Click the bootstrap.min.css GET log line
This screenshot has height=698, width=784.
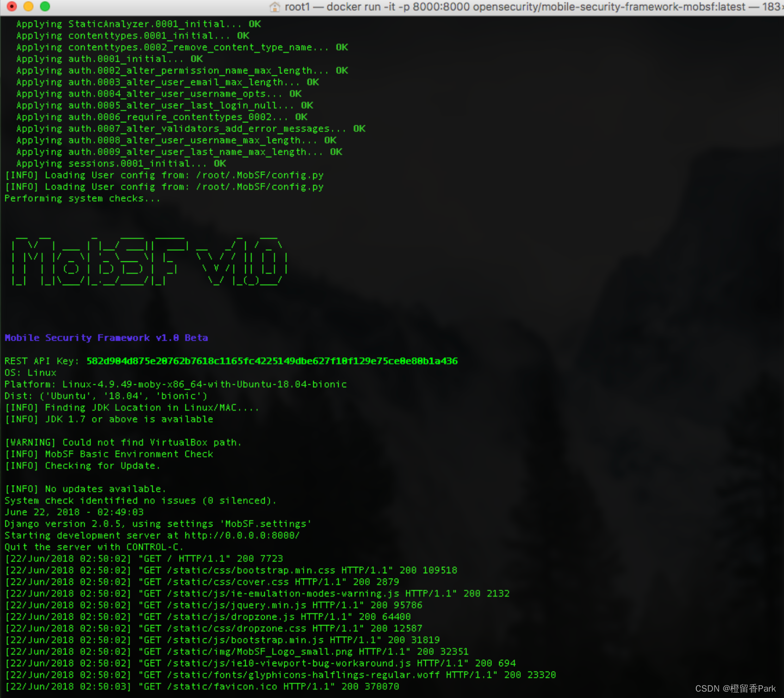click(x=231, y=570)
